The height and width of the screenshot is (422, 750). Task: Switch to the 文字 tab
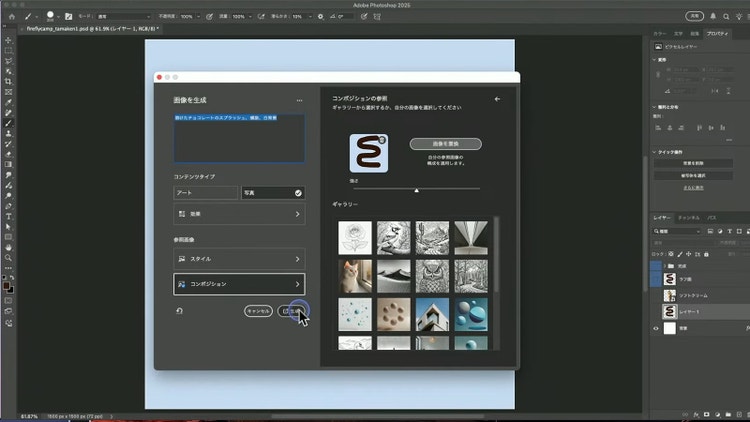(678, 33)
